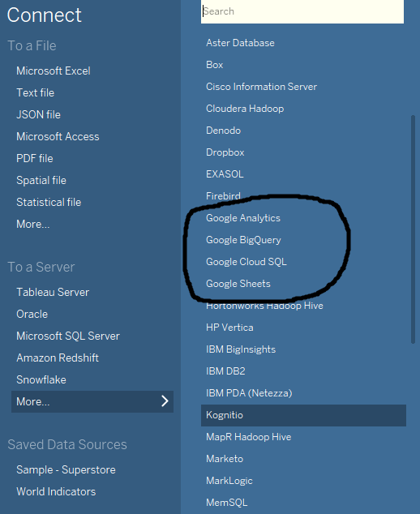Image resolution: width=420 pixels, height=514 pixels.
Task: Click the connector Search field
Action: [302, 11]
